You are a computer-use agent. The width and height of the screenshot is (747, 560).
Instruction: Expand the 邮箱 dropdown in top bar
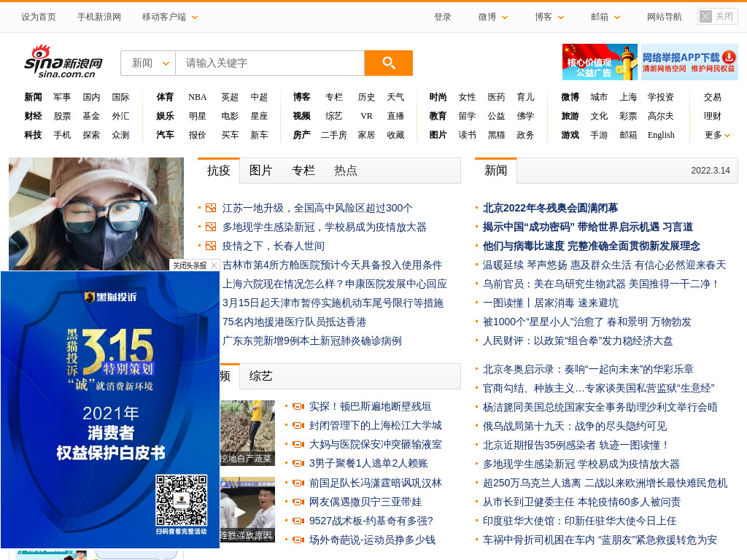tap(605, 17)
